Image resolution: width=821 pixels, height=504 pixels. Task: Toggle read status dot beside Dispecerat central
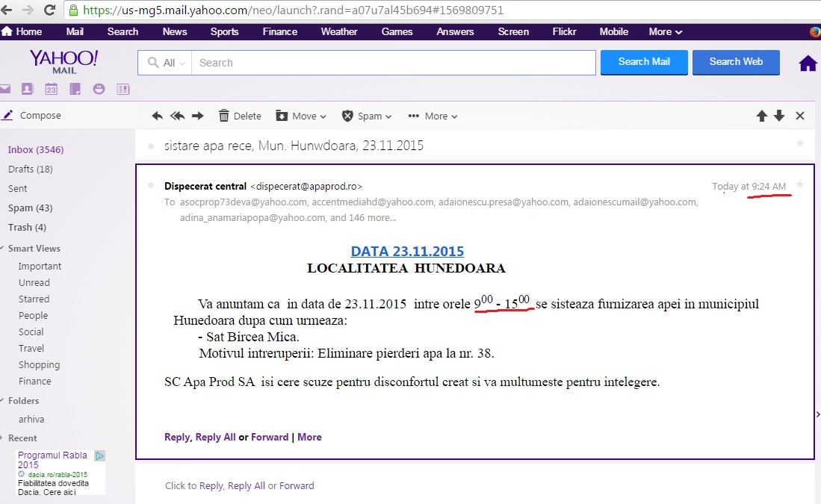click(x=151, y=185)
